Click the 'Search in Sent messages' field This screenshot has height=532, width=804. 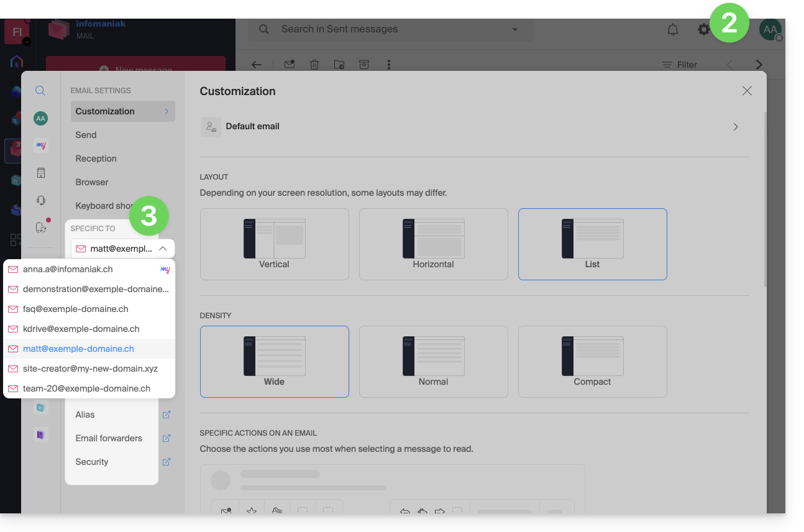390,29
